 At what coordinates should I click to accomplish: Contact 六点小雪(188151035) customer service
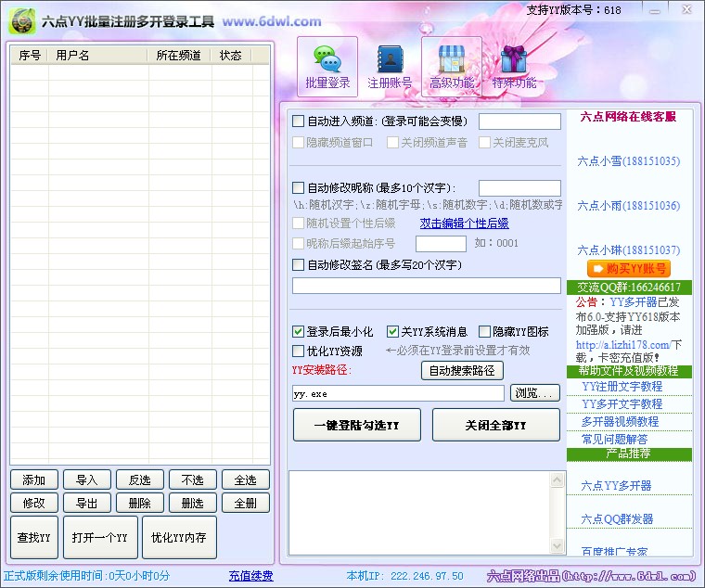coord(629,161)
